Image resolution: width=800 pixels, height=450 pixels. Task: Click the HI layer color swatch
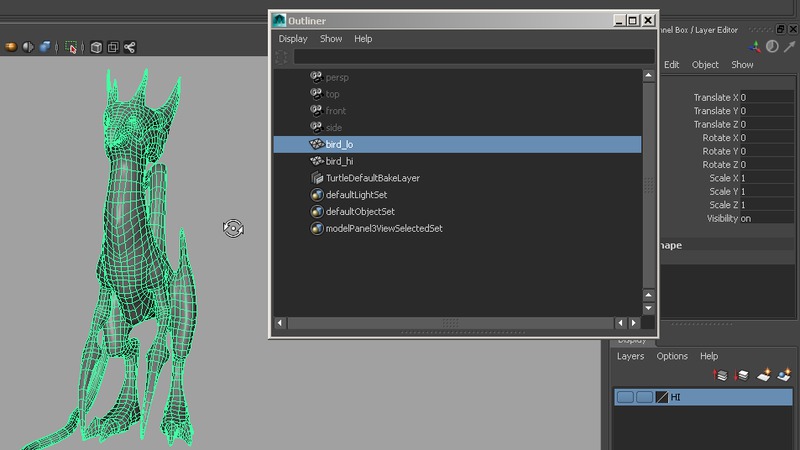point(661,398)
